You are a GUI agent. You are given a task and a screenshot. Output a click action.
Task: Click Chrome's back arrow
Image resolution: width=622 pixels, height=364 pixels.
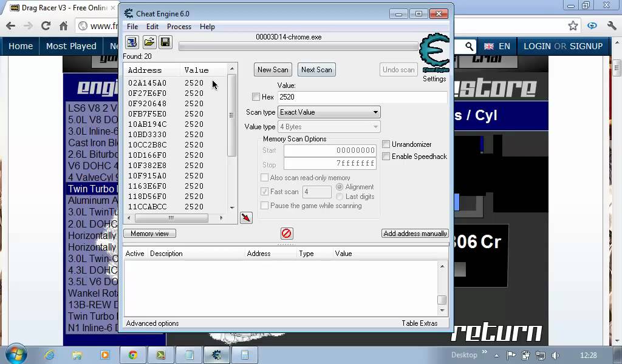(11, 26)
